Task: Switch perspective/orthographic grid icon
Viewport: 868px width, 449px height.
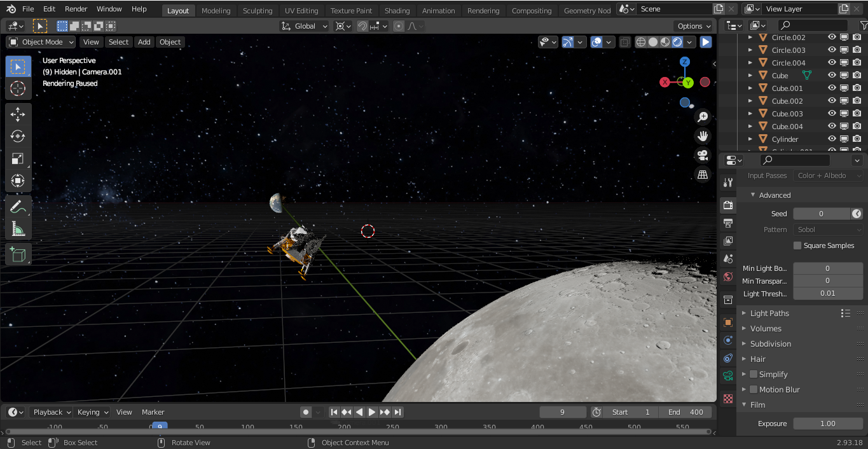Action: (x=703, y=174)
